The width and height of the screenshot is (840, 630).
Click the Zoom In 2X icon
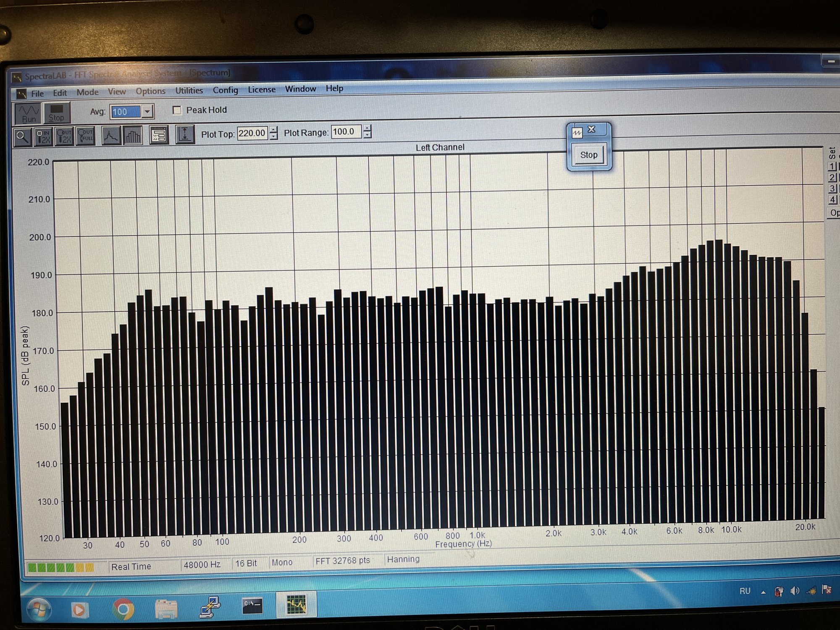[x=43, y=136]
